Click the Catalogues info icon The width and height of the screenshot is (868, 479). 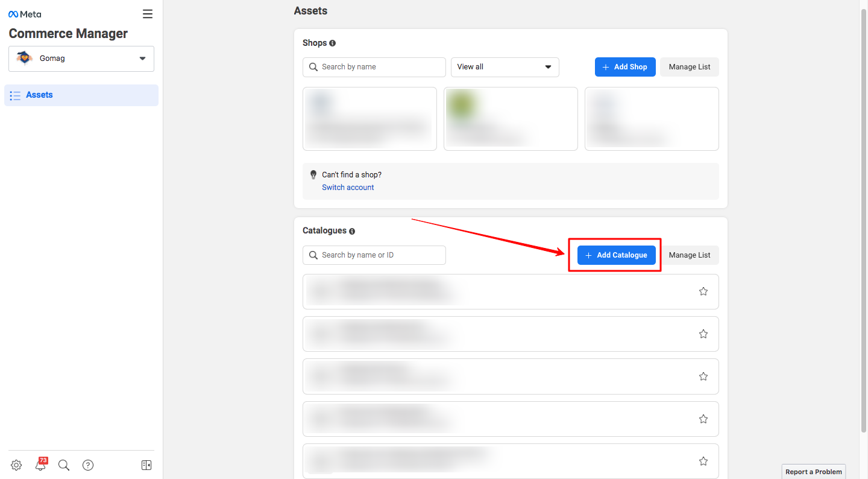point(352,231)
